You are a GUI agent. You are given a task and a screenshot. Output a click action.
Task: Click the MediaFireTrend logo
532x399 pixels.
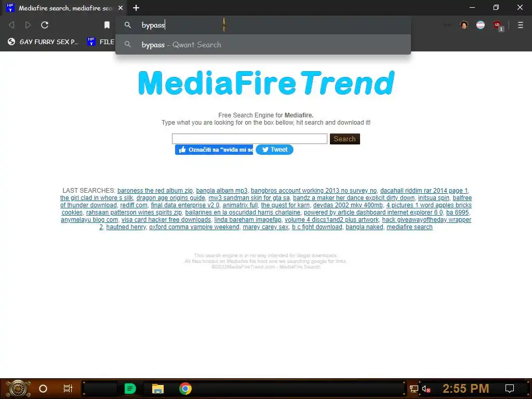pyautogui.click(x=267, y=83)
